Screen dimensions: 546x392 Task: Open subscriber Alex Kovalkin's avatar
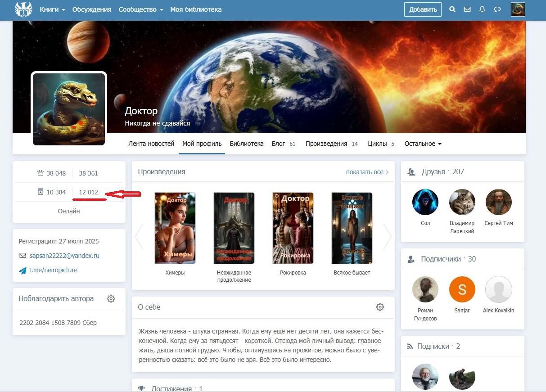(x=499, y=289)
